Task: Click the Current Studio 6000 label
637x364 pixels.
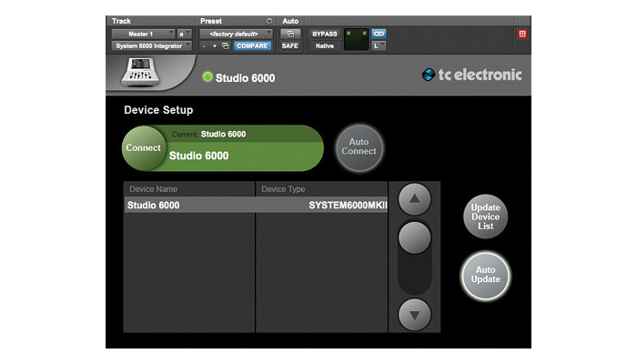Action: click(208, 134)
